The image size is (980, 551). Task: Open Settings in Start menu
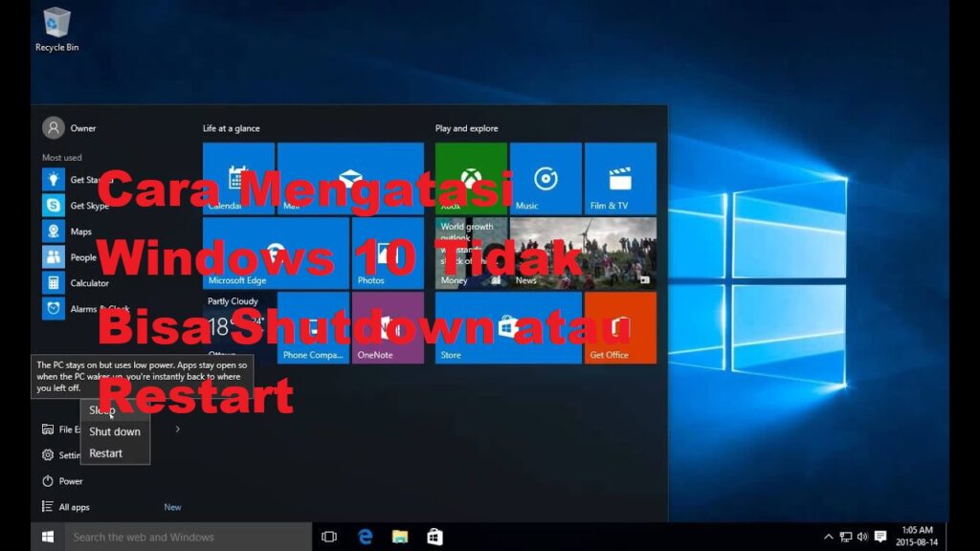60,454
